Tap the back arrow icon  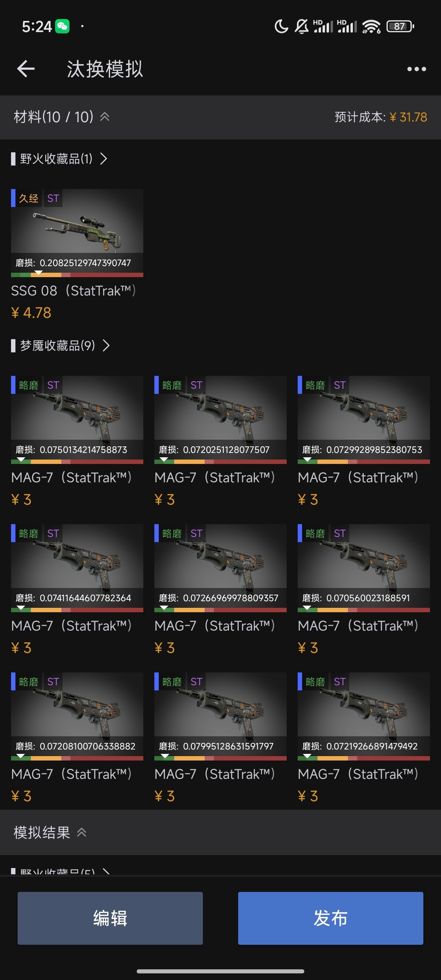tap(26, 69)
